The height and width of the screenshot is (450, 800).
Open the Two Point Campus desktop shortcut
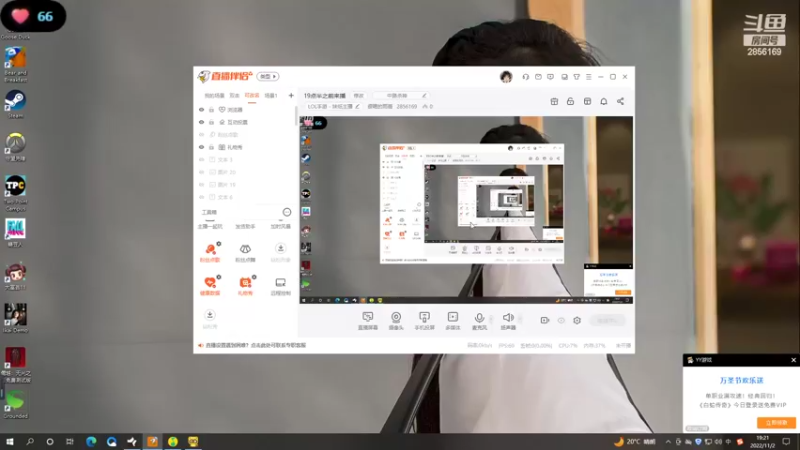[x=15, y=193]
